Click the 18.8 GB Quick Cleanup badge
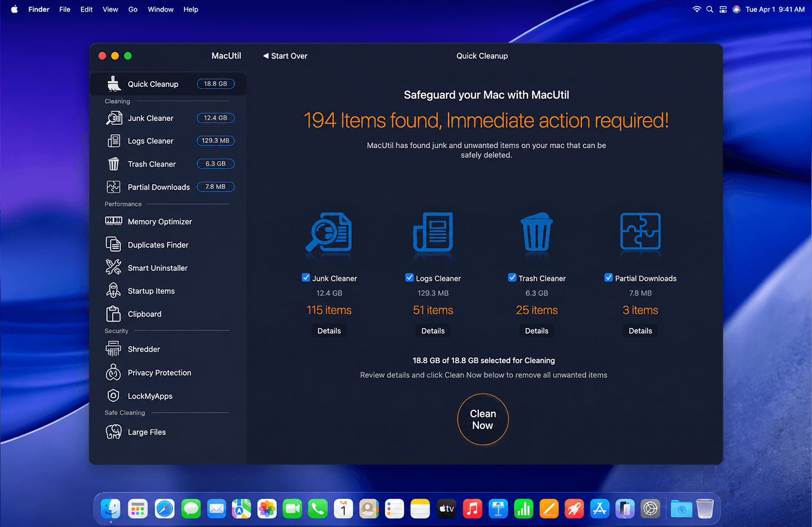Image resolution: width=812 pixels, height=527 pixels. click(216, 84)
